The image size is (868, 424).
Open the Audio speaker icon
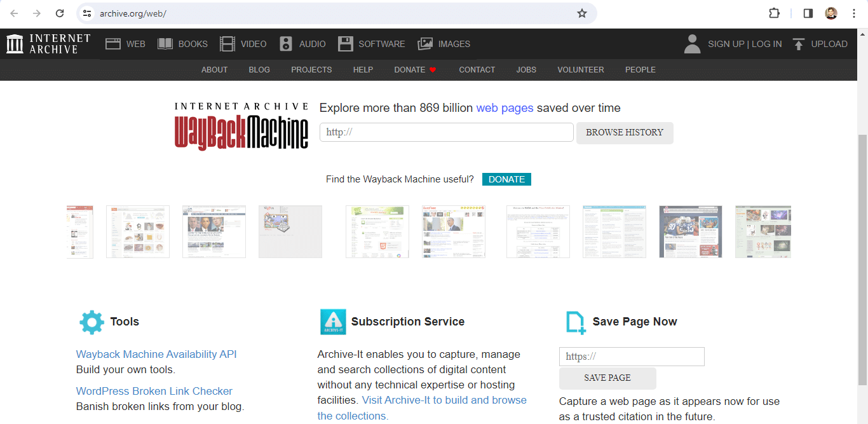coord(286,44)
